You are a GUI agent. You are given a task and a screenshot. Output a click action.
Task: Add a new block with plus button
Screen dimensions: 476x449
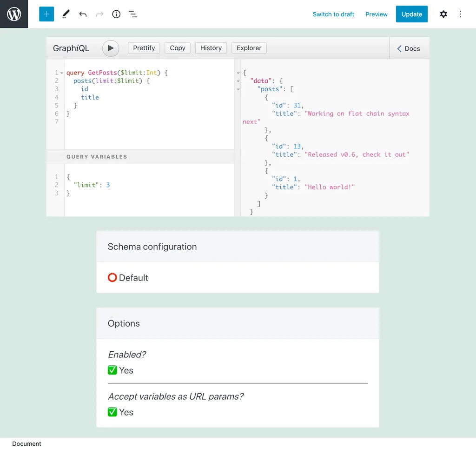(46, 14)
